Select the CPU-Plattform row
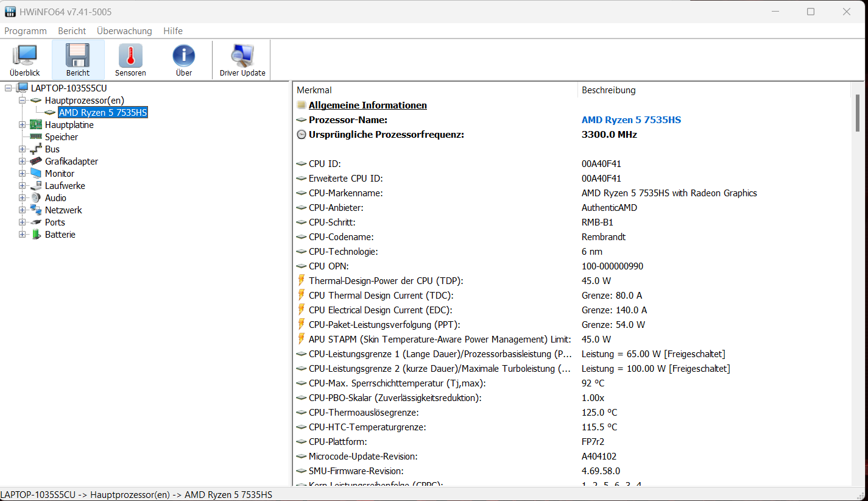 (573, 441)
